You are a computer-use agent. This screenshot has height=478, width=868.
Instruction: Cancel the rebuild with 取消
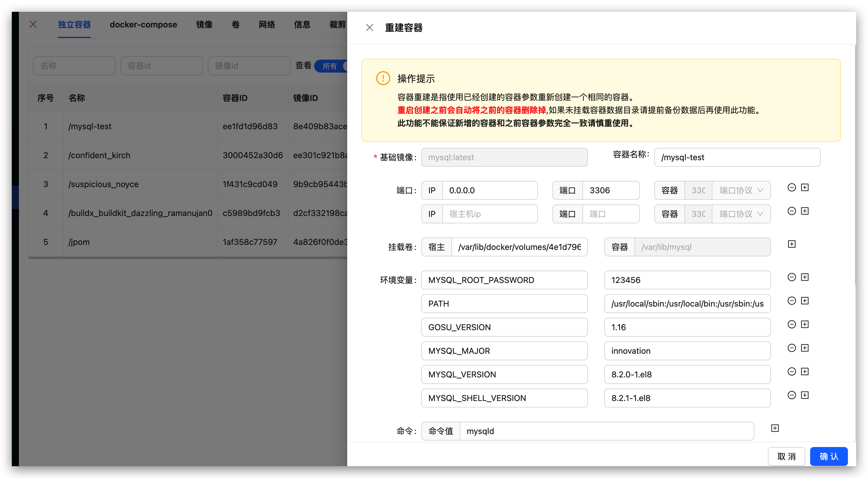[x=786, y=456]
